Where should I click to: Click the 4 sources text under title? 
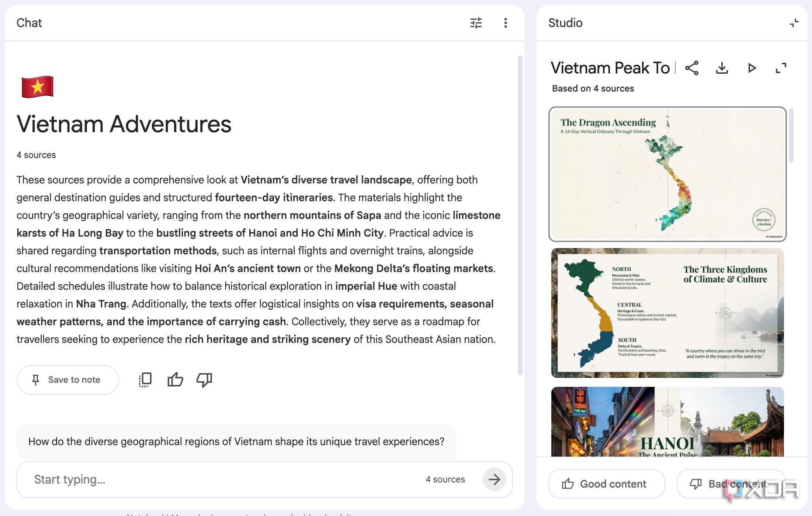pyautogui.click(x=36, y=155)
